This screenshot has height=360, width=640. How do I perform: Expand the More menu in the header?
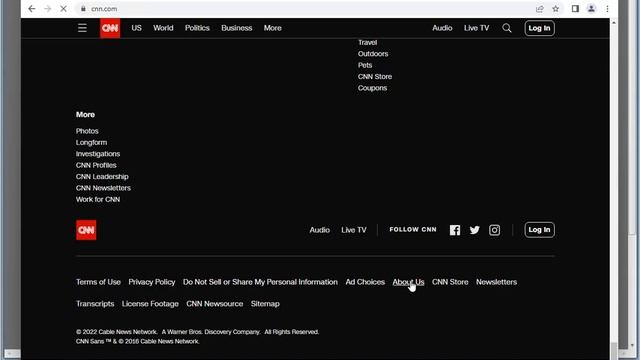click(x=273, y=28)
